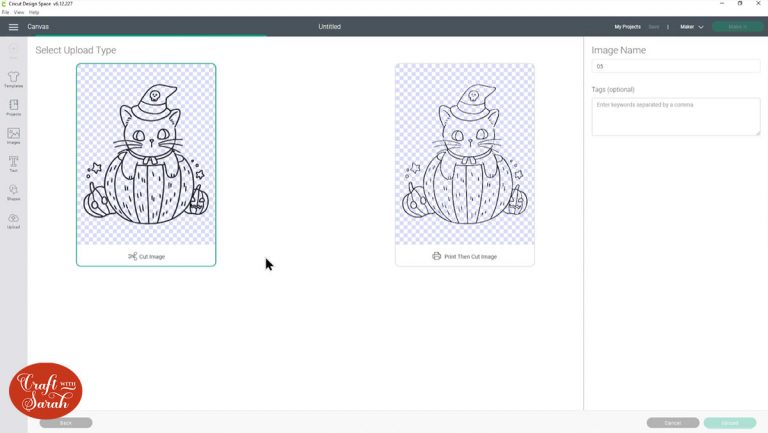
Task: Go to My Projects
Action: click(627, 27)
